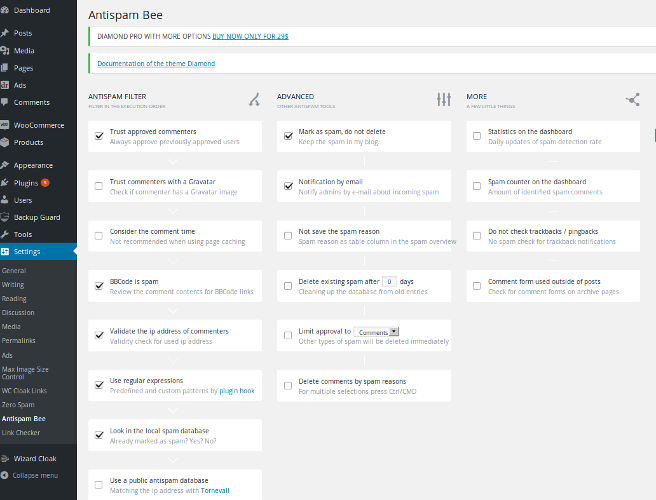656x500 pixels.
Task: Enable Use a public antispam database
Action: point(99,485)
